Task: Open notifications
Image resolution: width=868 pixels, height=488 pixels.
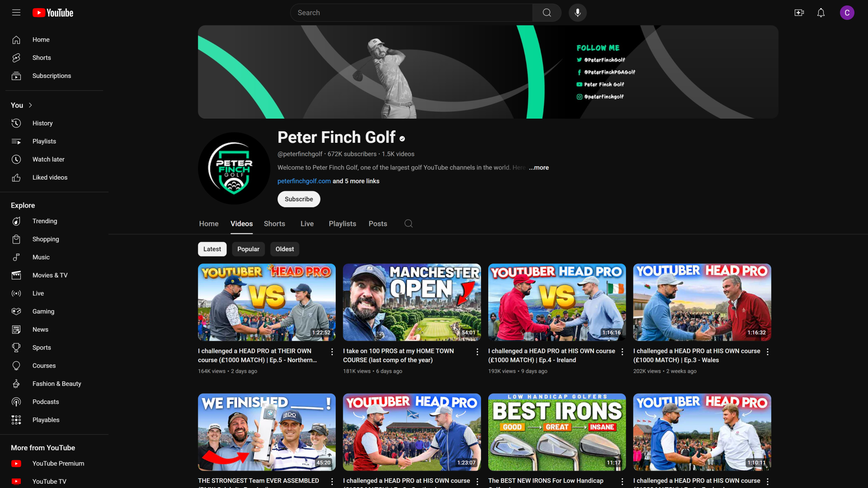Action: (x=821, y=13)
